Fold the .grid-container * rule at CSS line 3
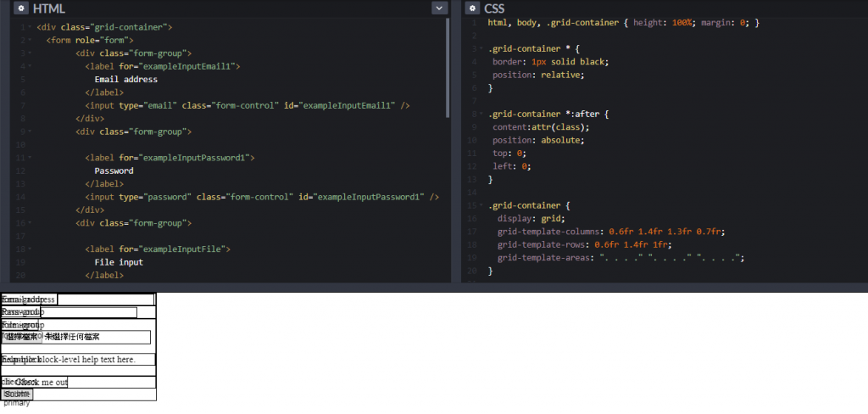 coord(481,48)
